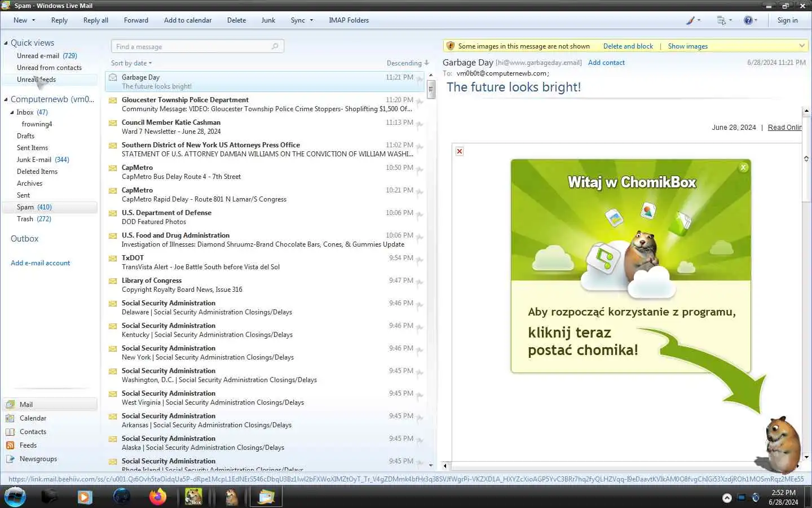The height and width of the screenshot is (508, 812).
Task: Click the message list scrollbar thumb
Action: coord(431,90)
